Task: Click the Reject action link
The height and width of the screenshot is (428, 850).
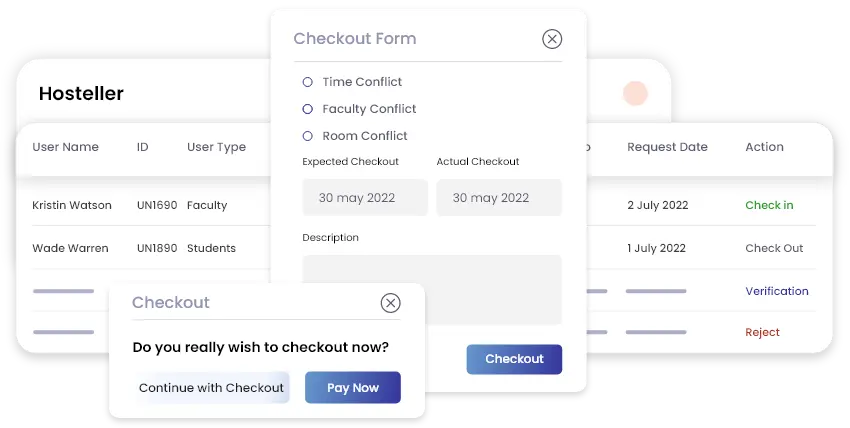Action: [762, 332]
